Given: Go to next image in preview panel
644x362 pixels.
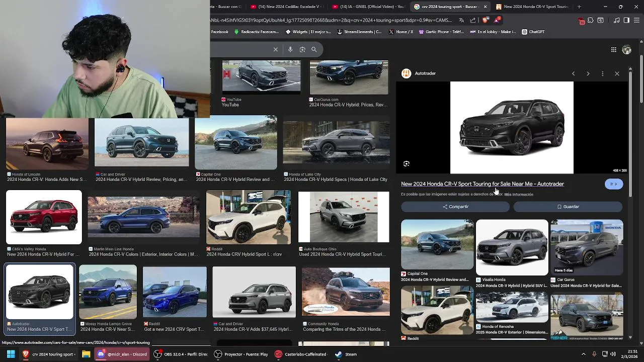Looking at the screenshot, I should [x=588, y=73].
